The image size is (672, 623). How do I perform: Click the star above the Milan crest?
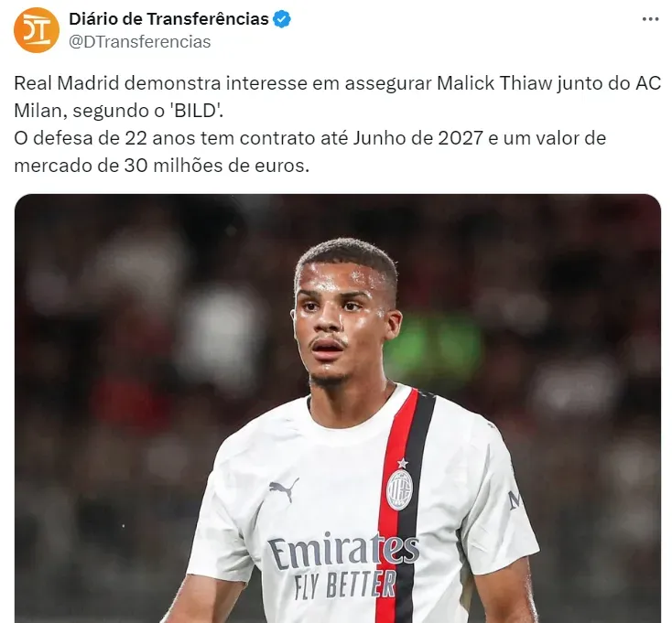(403, 463)
